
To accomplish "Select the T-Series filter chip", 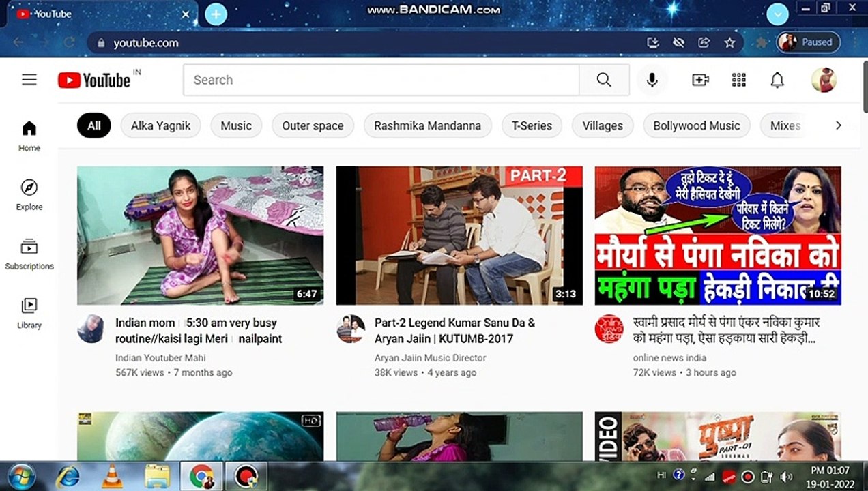I will pyautogui.click(x=532, y=125).
